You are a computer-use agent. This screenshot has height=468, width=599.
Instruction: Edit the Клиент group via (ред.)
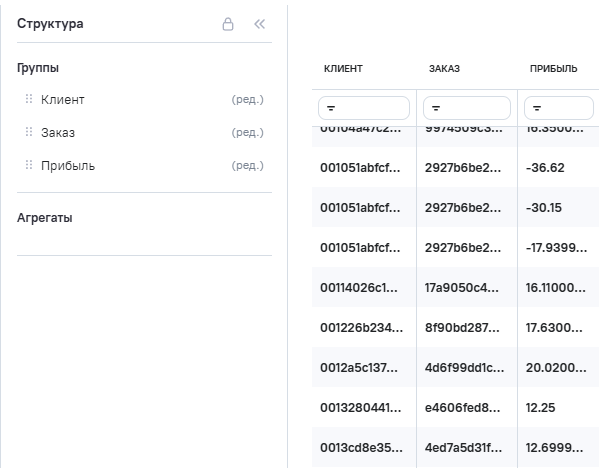pos(248,99)
